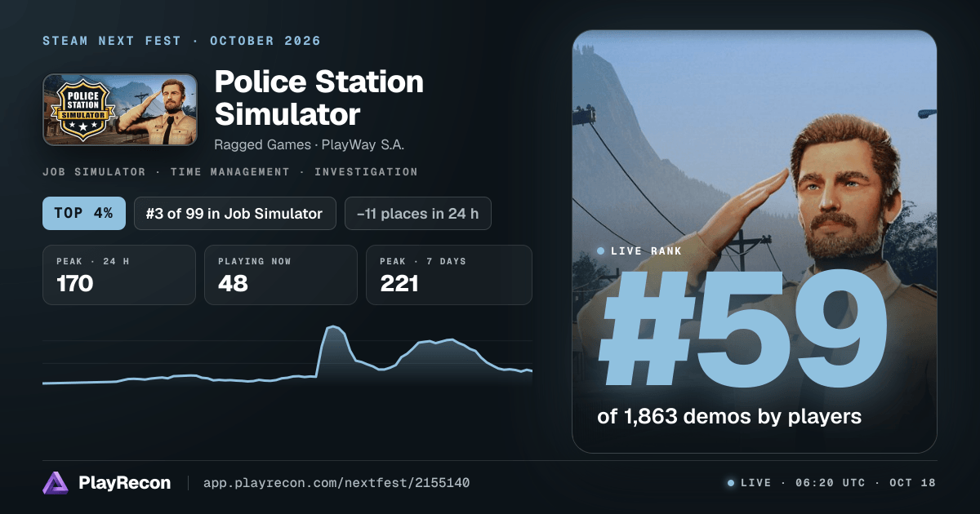This screenshot has width=980, height=514.
Task: Click the Ragged Games · PlayWay S.A. text
Action: point(310,145)
